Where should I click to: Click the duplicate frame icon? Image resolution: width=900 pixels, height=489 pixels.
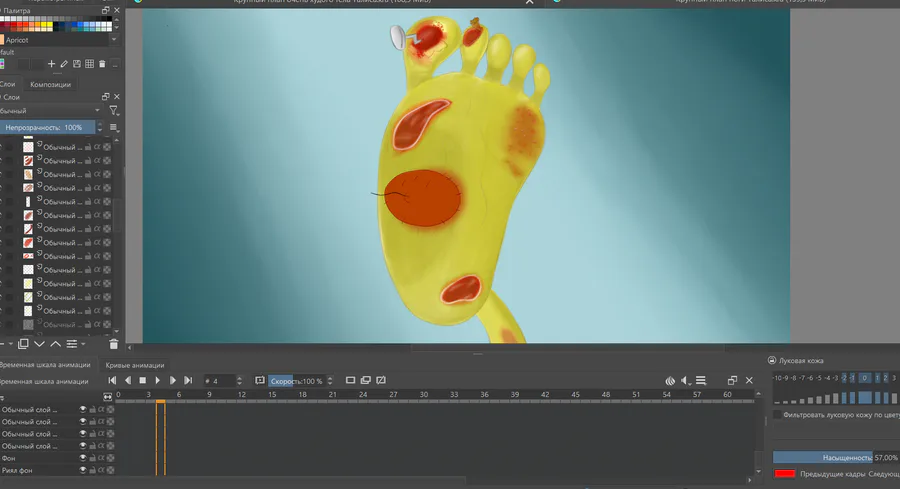[x=366, y=380]
